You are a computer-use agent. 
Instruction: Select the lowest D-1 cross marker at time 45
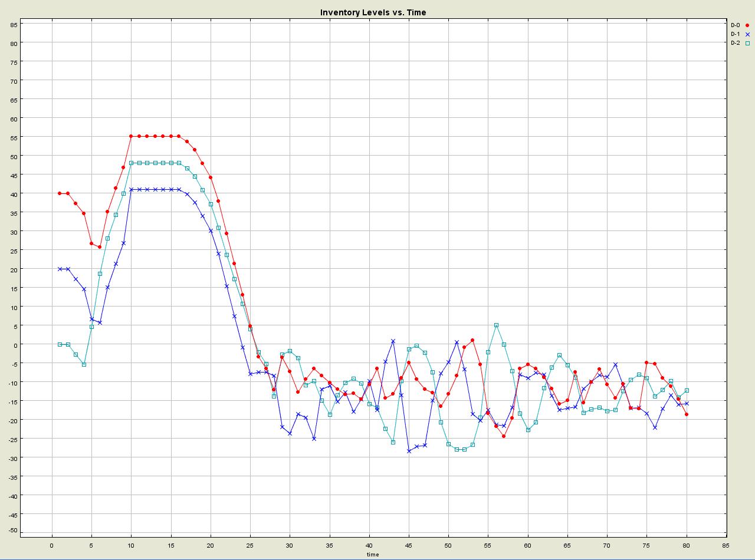(x=409, y=451)
